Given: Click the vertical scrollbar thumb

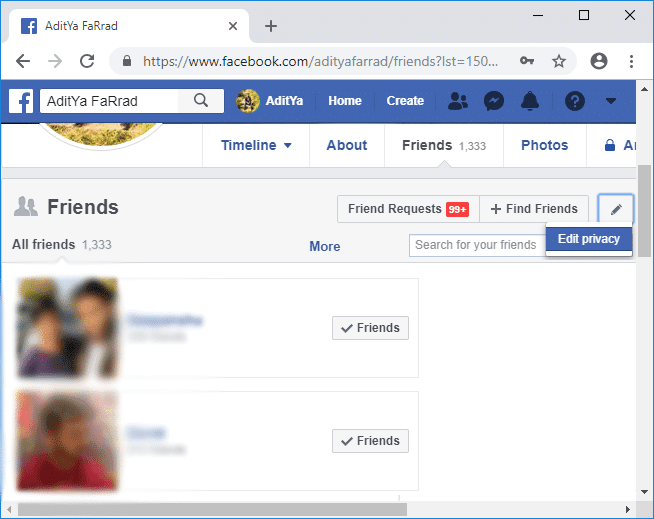Looking at the screenshot, I should (x=645, y=211).
